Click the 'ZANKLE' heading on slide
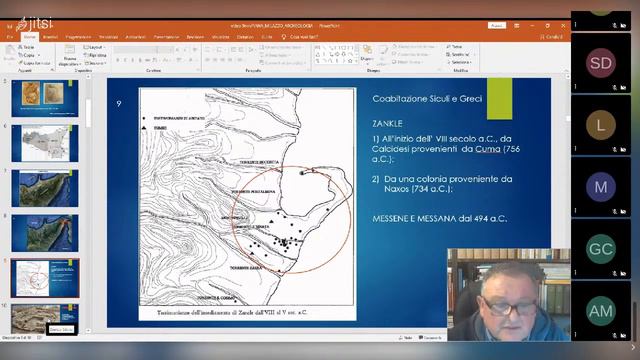 click(387, 124)
